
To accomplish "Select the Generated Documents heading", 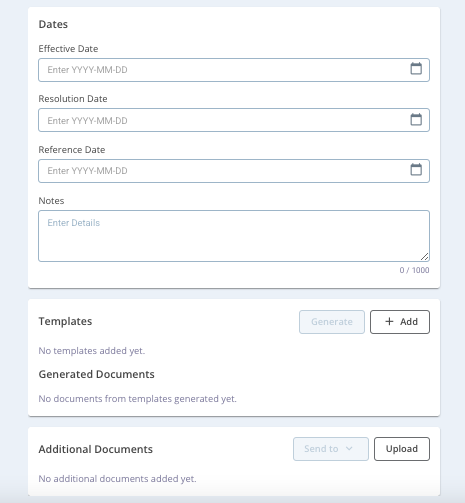I will (x=97, y=374).
